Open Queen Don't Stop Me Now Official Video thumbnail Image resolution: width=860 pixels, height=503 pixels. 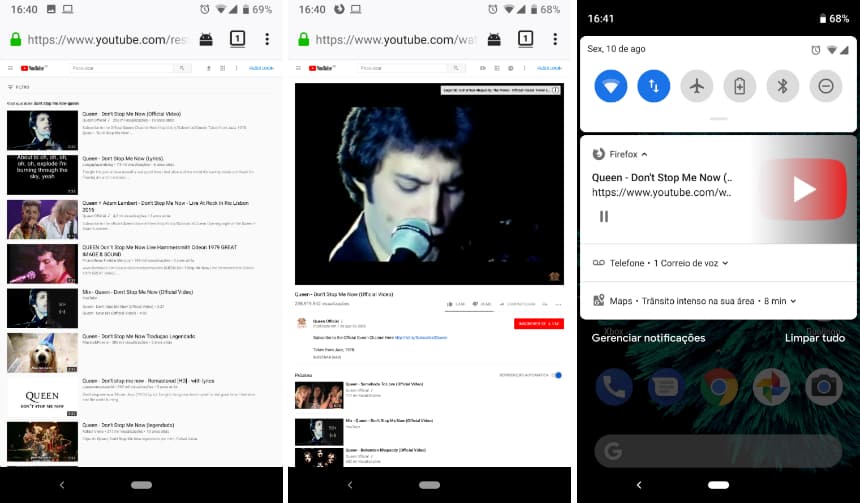pyautogui.click(x=42, y=131)
